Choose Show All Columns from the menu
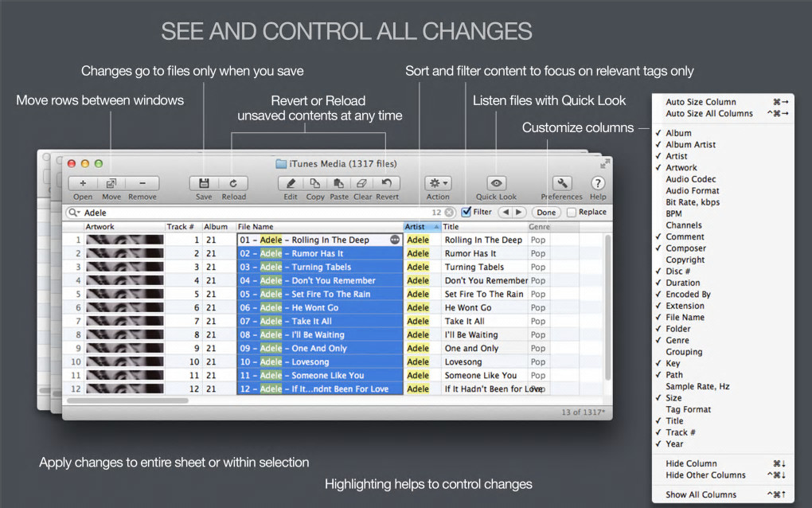Screen dimensions: 812x508 701,494
